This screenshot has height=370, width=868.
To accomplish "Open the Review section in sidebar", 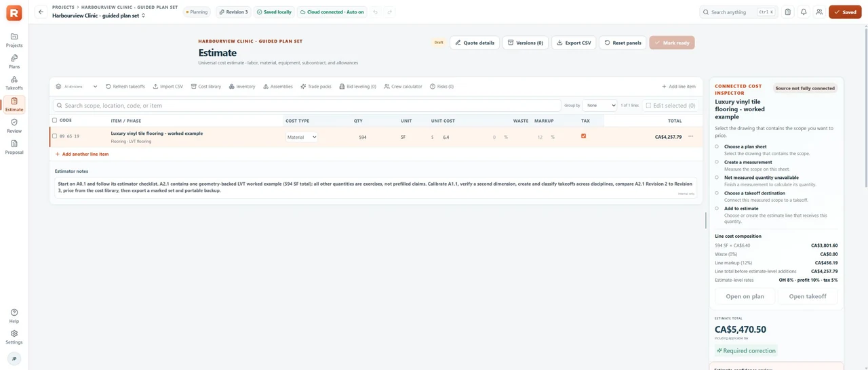I will 14,126.
